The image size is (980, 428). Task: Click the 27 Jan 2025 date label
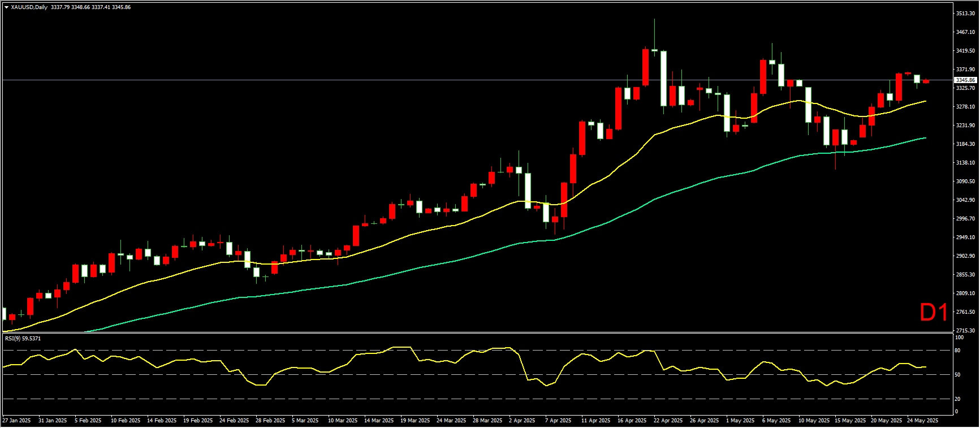[16, 421]
